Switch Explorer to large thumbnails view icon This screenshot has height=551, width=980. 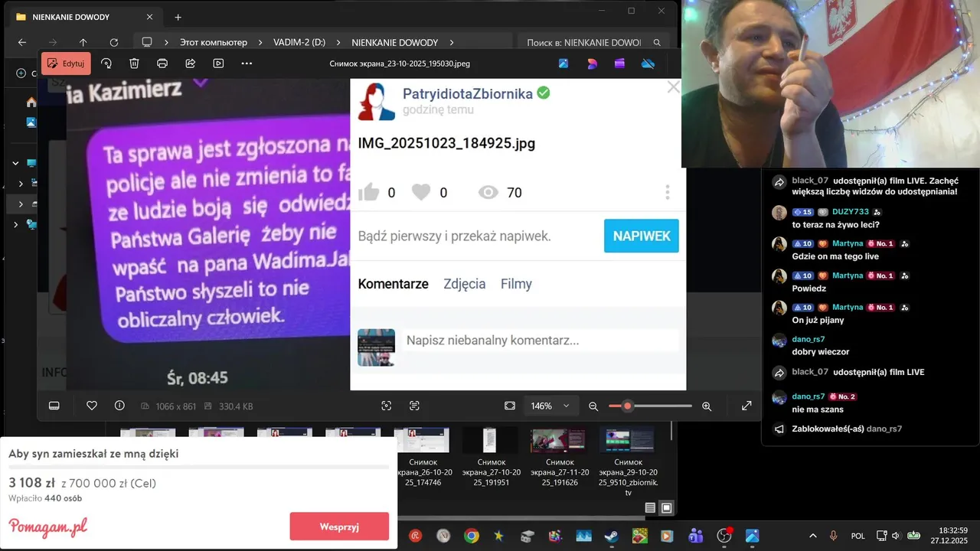tap(666, 508)
